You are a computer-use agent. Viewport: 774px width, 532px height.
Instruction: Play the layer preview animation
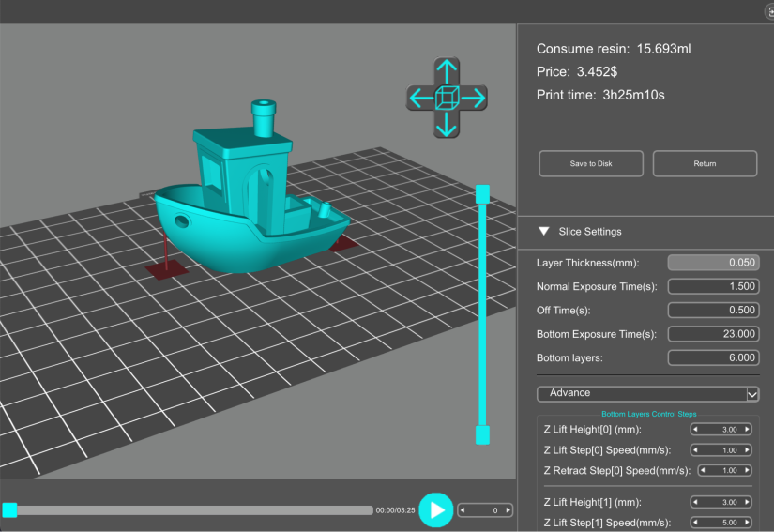(x=434, y=509)
